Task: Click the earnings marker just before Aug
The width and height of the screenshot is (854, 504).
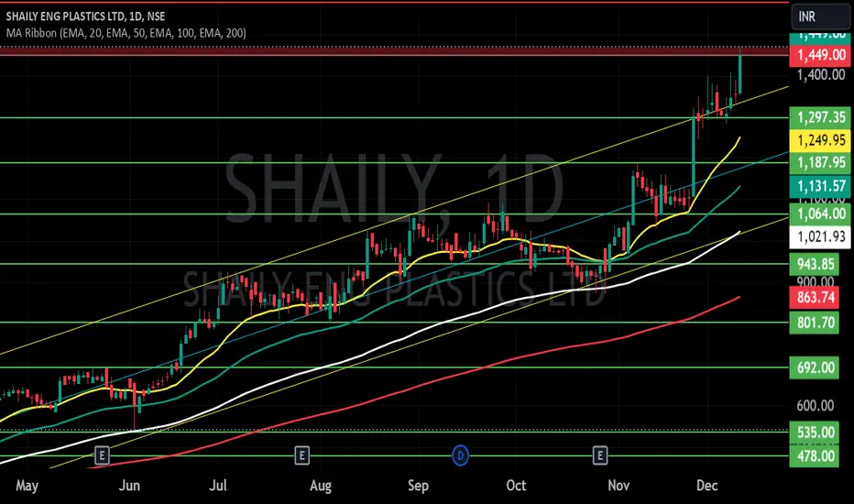Action: click(301, 455)
